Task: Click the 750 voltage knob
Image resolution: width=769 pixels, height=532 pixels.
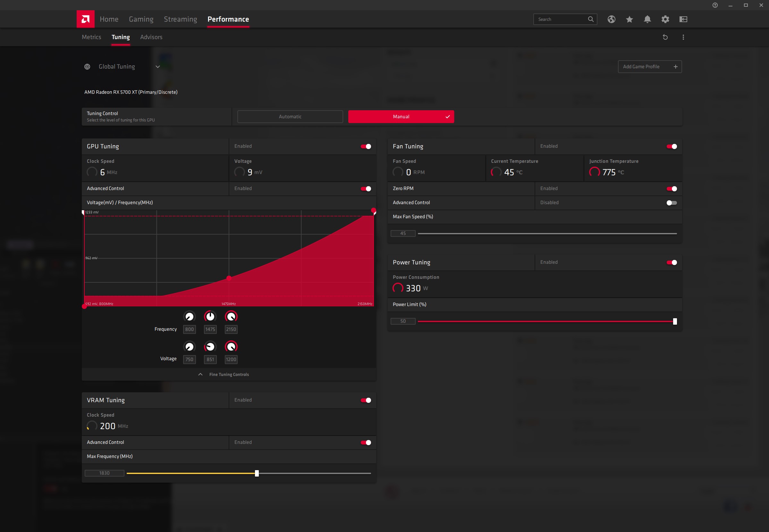Action: [x=189, y=347]
